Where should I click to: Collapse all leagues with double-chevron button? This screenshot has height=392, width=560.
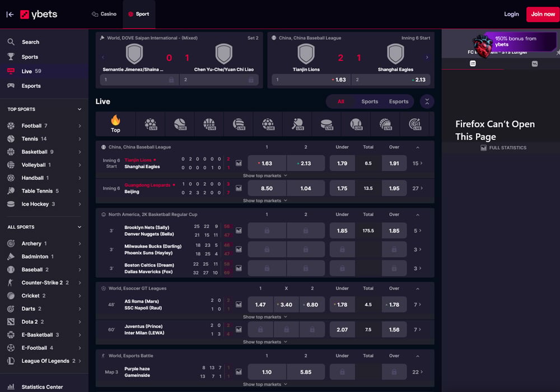(x=427, y=102)
